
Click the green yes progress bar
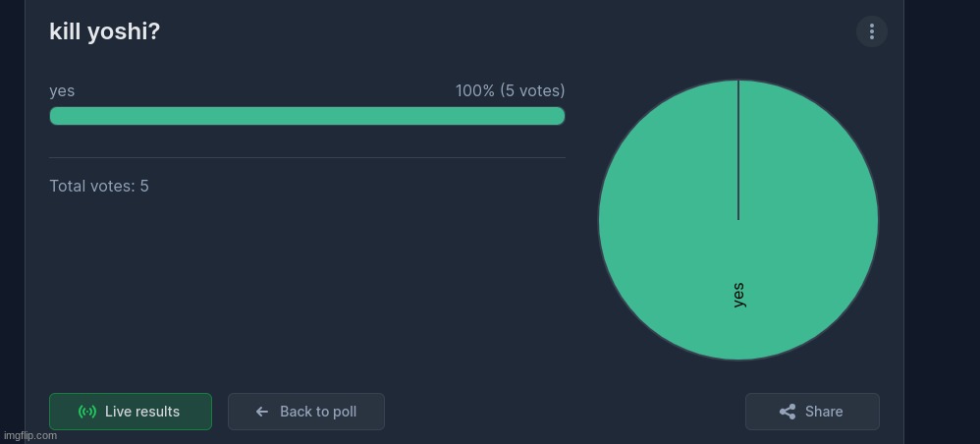307,116
